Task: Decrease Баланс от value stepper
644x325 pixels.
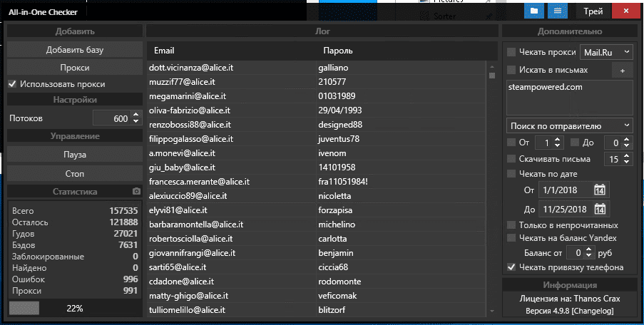Action: pyautogui.click(x=588, y=256)
